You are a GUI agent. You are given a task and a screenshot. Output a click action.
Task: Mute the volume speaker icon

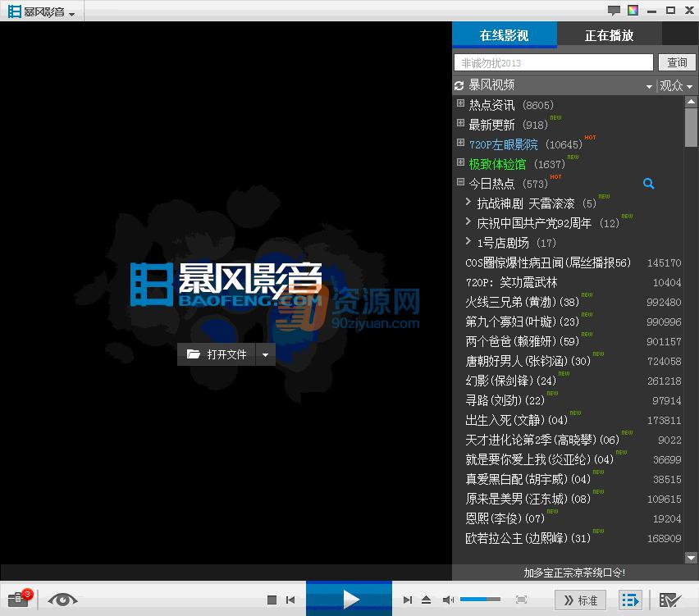(x=448, y=600)
